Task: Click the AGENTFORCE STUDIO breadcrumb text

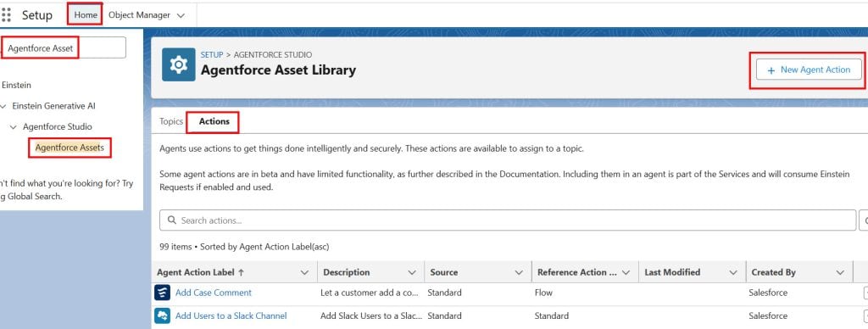Action: tap(273, 55)
